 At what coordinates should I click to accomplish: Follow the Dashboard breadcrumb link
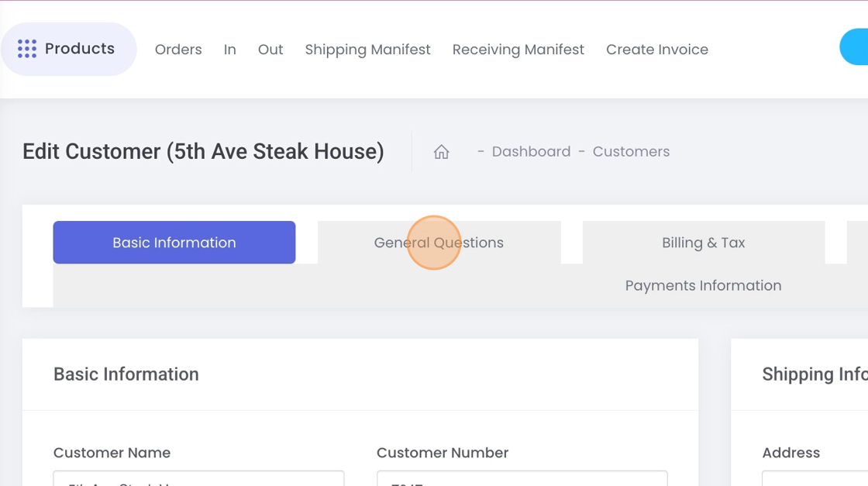pyautogui.click(x=531, y=152)
